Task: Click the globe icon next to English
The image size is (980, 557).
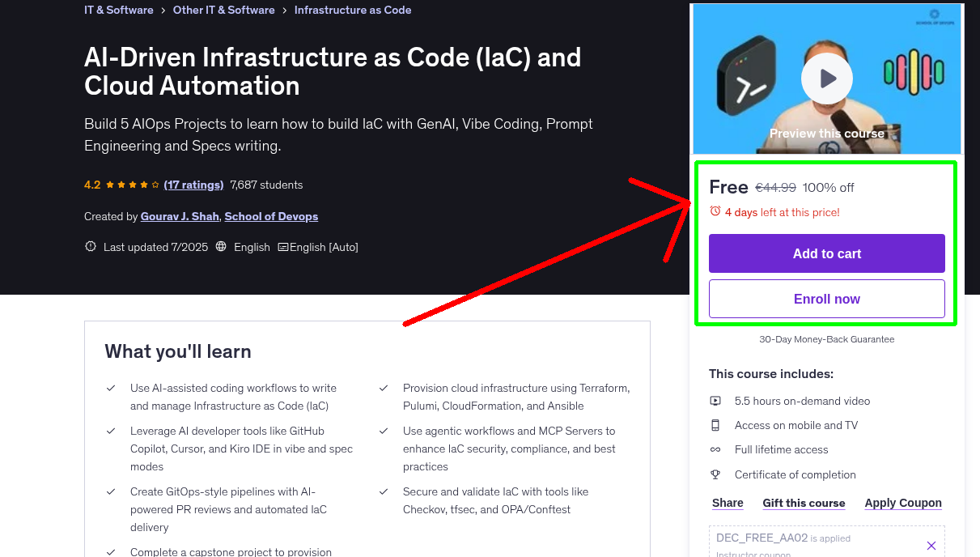Action: point(220,247)
